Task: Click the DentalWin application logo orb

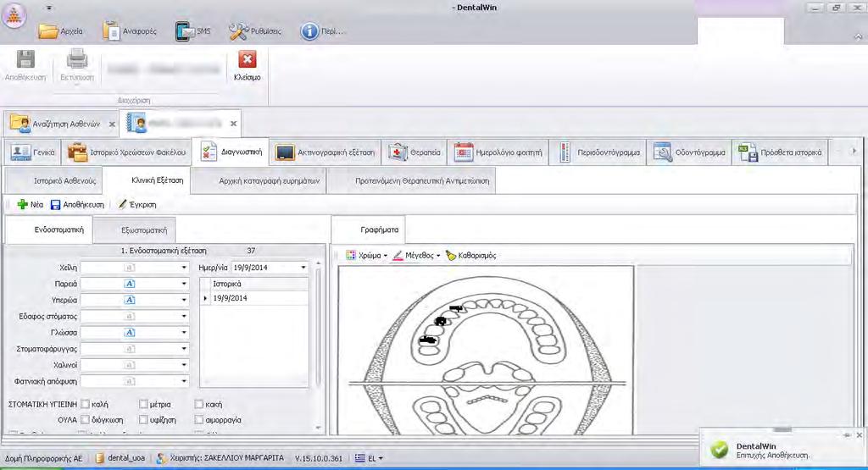Action: pyautogui.click(x=14, y=15)
